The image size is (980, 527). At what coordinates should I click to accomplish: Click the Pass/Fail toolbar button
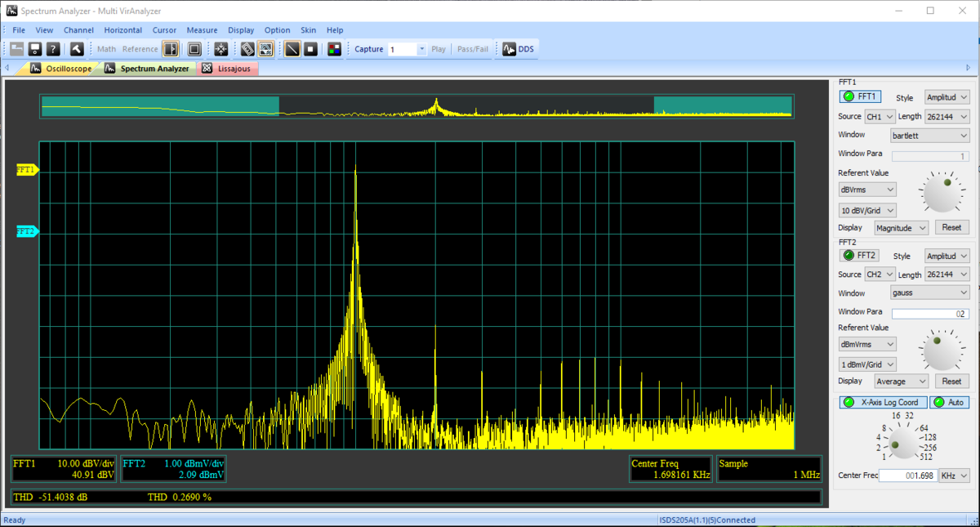click(x=473, y=49)
